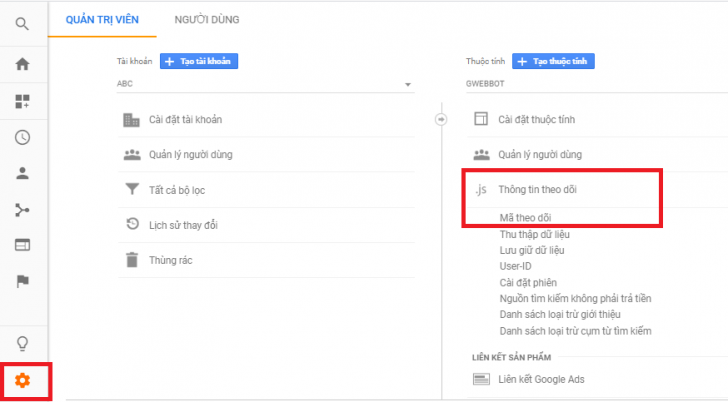728x402 pixels.
Task: Open Conversions flag icon in sidebar
Action: (22, 281)
